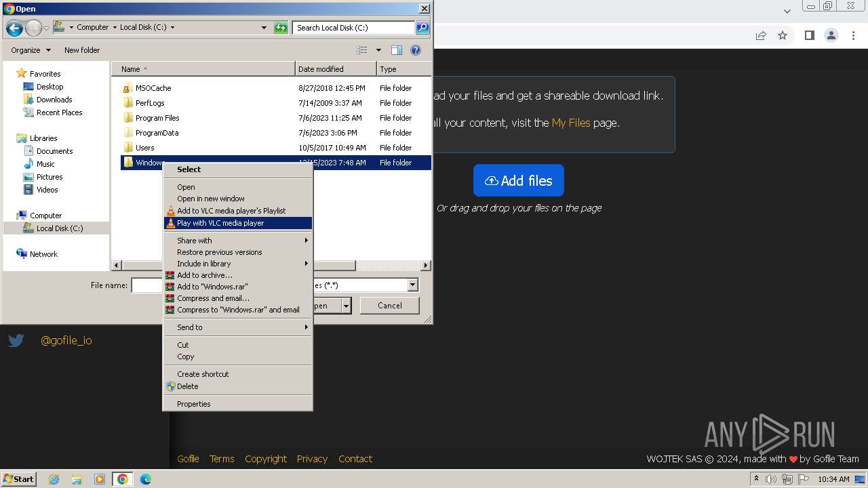
Task: Click the Back arrow in Open dialog
Action: pyautogui.click(x=14, y=28)
